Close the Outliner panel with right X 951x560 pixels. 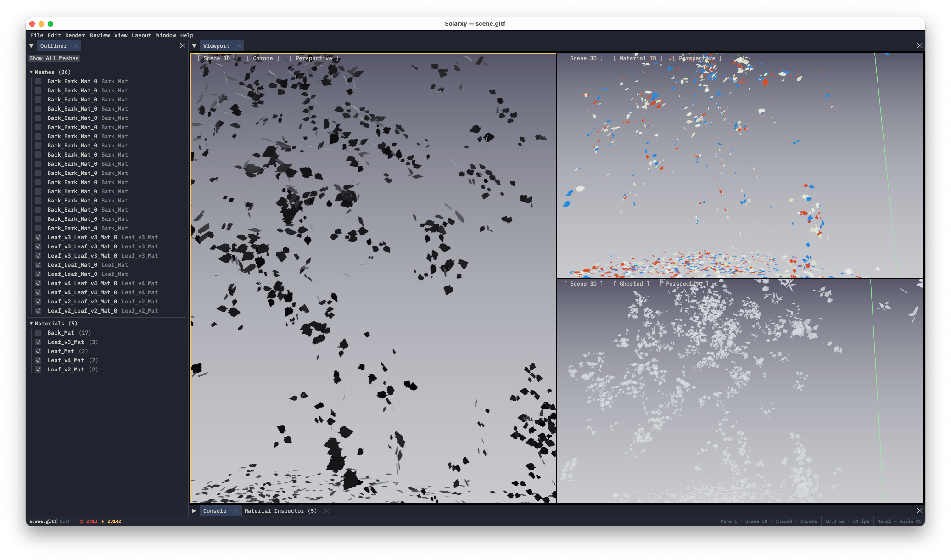[183, 45]
